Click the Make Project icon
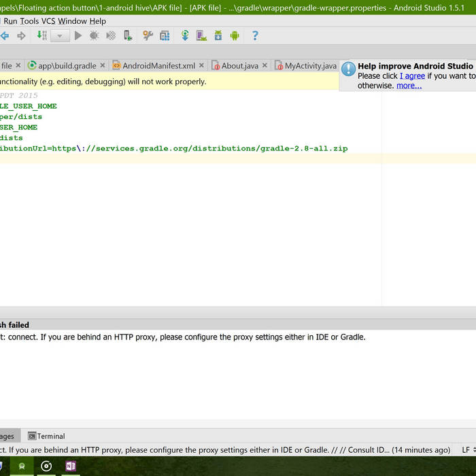476x476 pixels. click(x=41, y=35)
